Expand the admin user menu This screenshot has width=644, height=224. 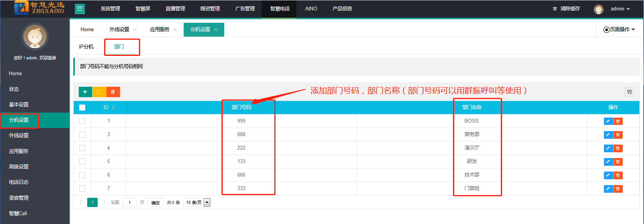tap(620, 8)
